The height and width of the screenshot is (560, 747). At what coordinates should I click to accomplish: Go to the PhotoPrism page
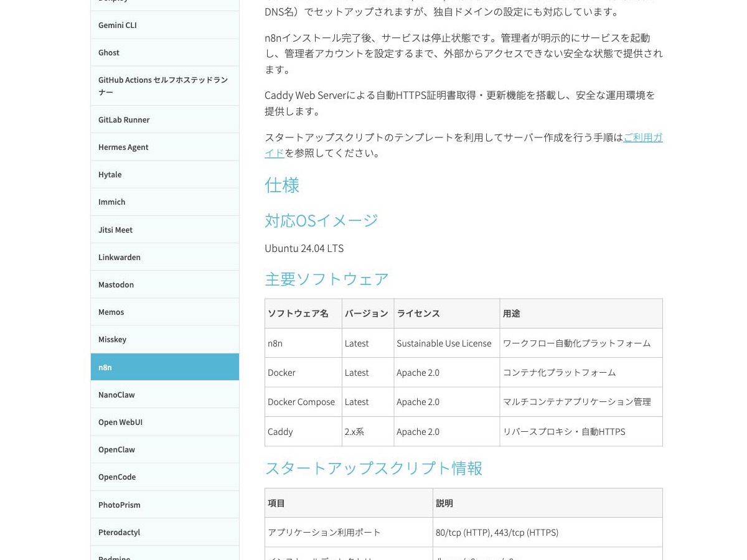coord(165,505)
